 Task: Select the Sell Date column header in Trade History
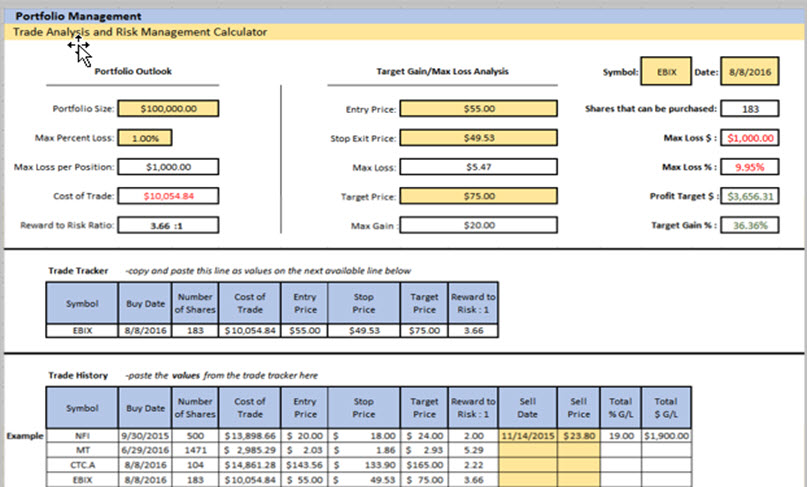tap(528, 408)
